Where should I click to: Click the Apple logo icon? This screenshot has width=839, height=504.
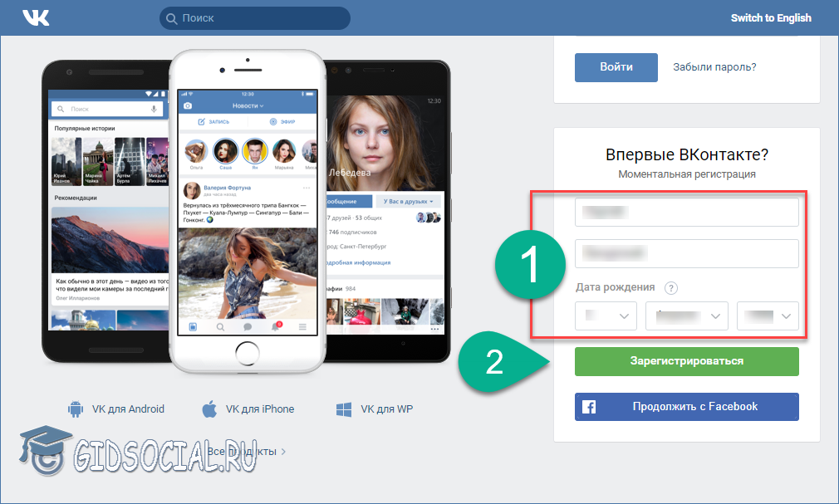click(209, 409)
